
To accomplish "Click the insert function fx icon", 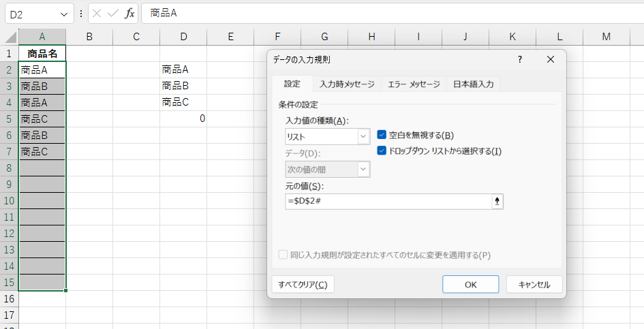I will click(x=129, y=14).
